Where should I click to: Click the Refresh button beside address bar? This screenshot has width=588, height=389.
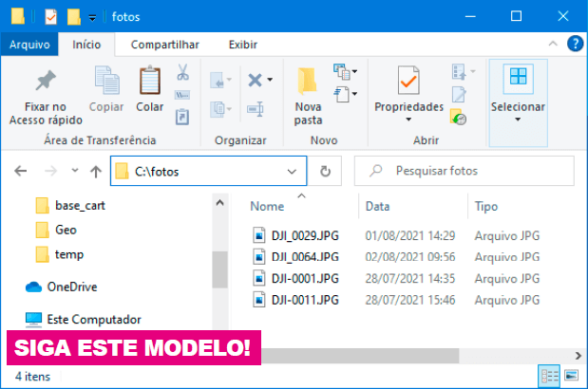point(325,171)
